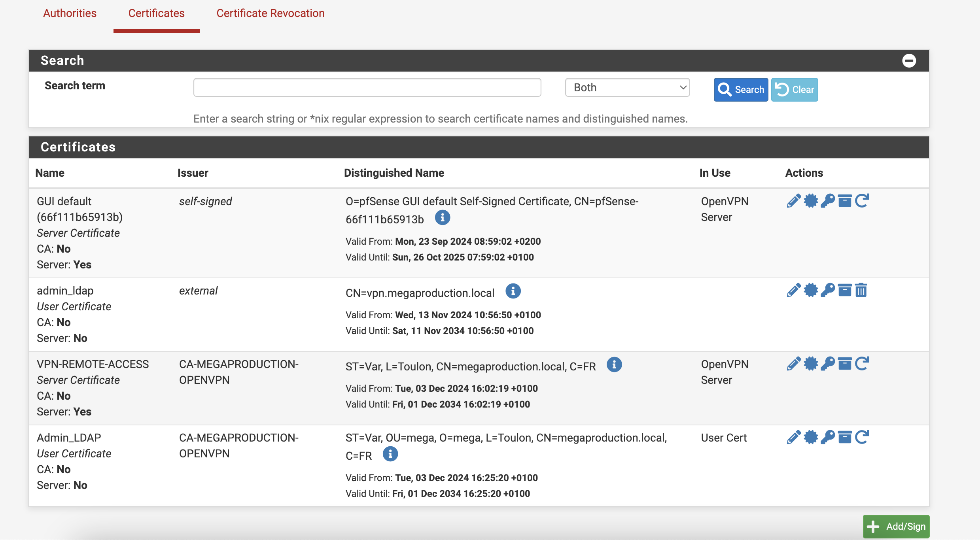Screen dimensions: 980x540
Task: View info for the Admin_LDAP certificate DN
Action: pos(390,454)
